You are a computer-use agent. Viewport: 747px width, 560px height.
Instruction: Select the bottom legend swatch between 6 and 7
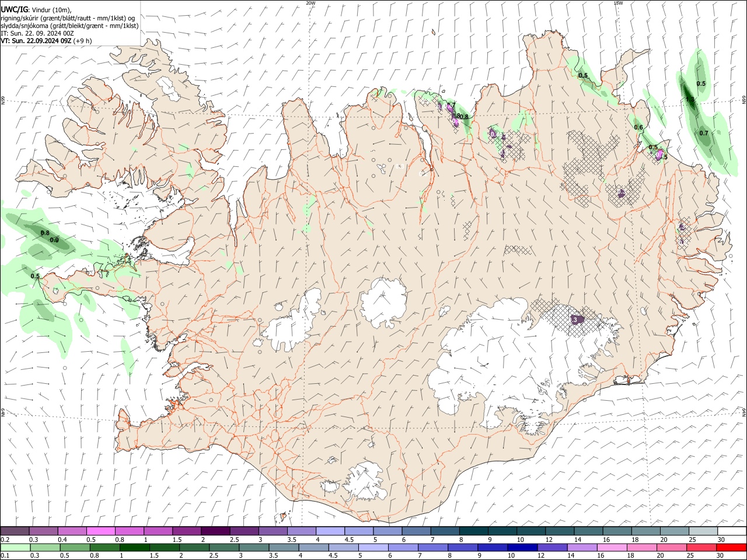coord(403,547)
